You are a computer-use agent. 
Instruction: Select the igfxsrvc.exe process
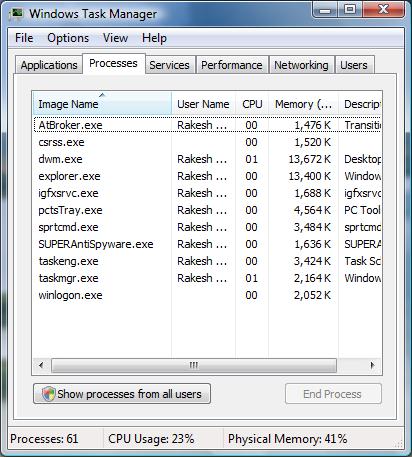click(x=207, y=193)
